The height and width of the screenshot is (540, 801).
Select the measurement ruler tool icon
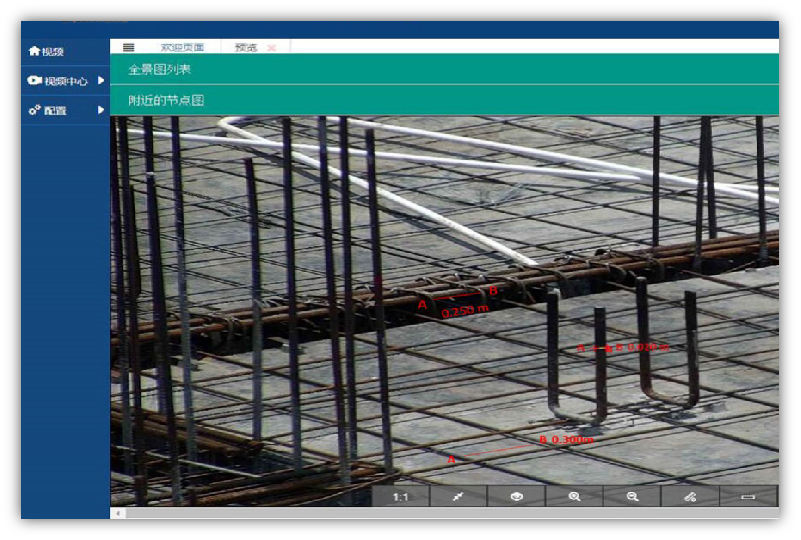point(690,496)
